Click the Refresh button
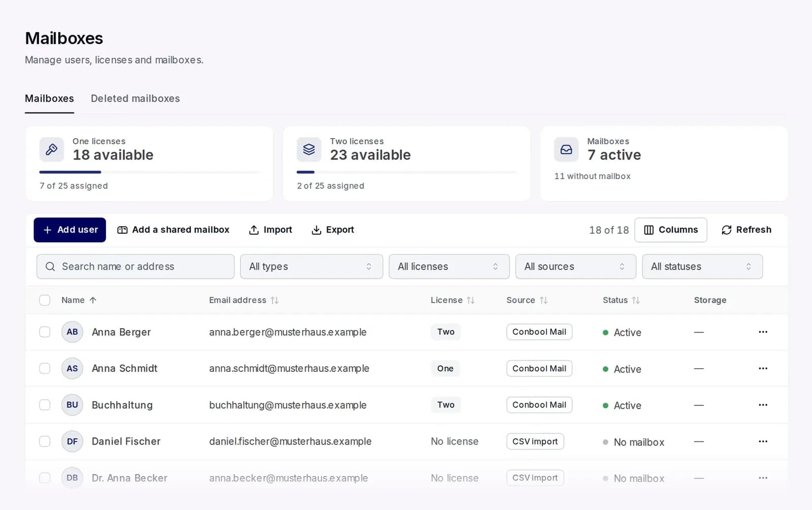The width and height of the screenshot is (812, 510). [x=747, y=230]
